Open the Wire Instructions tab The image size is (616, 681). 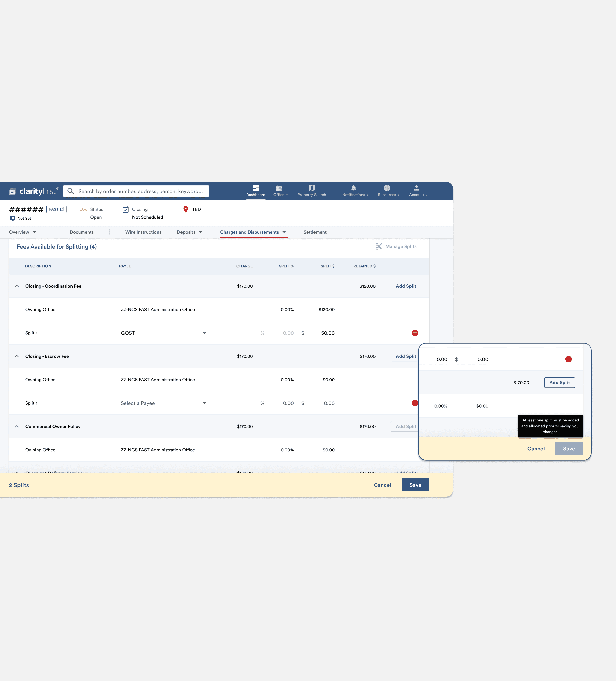[x=143, y=232]
